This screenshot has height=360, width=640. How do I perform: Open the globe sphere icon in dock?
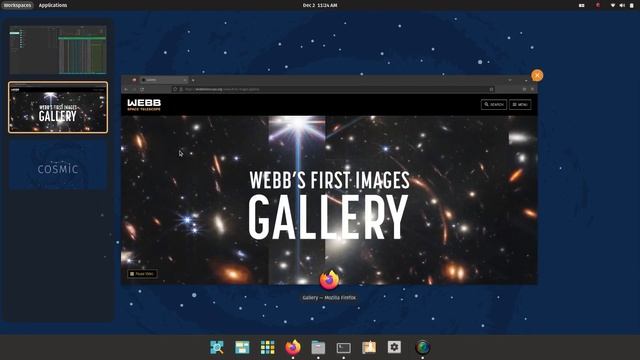point(422,347)
